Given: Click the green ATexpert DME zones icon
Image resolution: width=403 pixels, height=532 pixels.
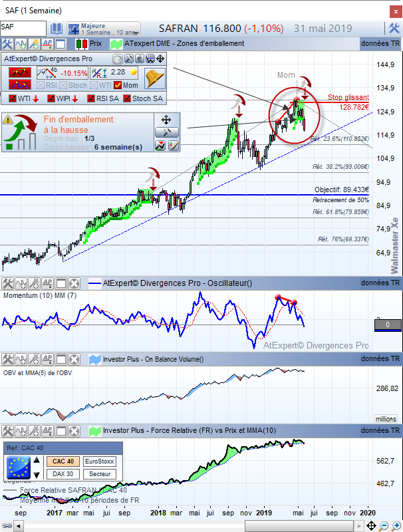Looking at the screenshot, I should click(116, 44).
